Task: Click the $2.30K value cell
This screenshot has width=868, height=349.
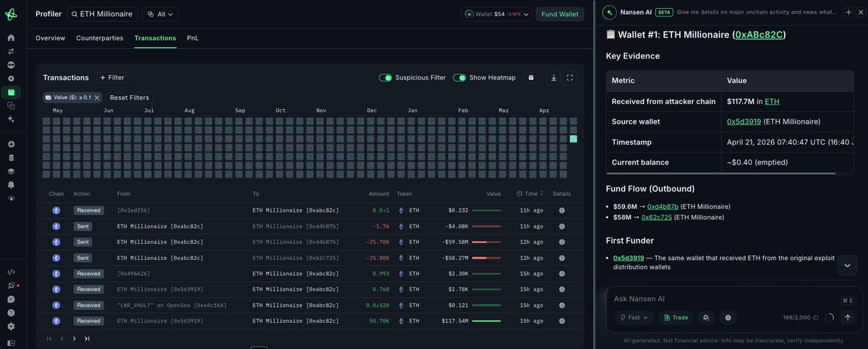Action: [459, 274]
